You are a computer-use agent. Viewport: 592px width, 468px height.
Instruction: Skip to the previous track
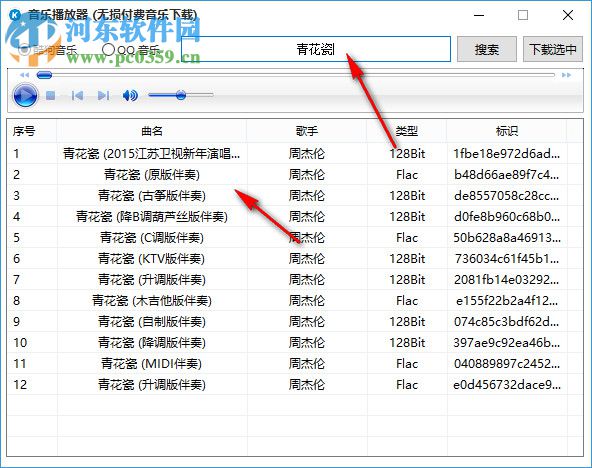77,95
